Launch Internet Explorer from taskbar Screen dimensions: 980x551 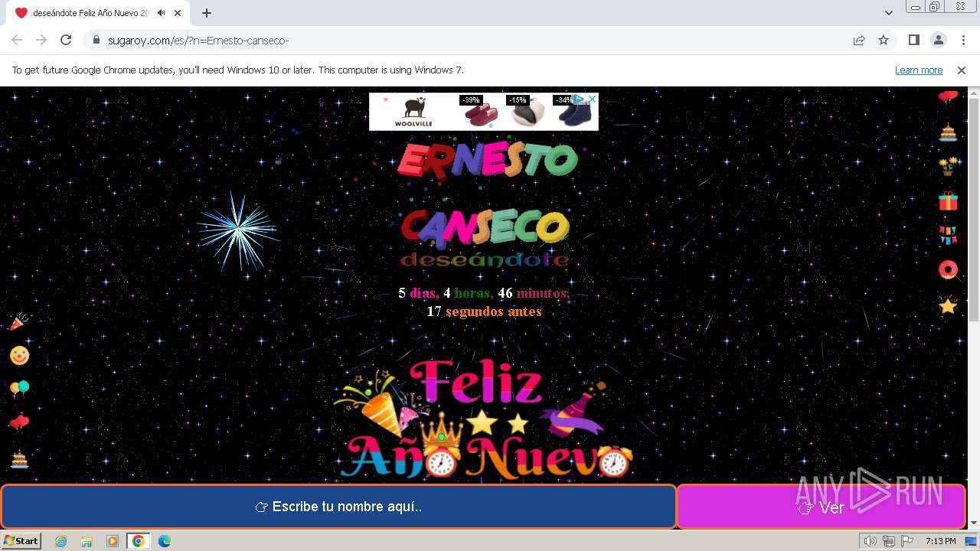coord(61,541)
